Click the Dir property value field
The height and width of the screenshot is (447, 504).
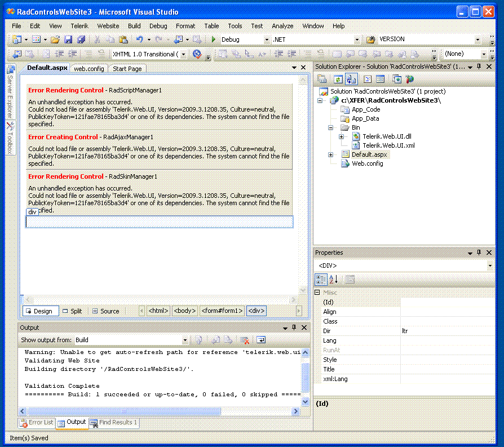coord(448,331)
